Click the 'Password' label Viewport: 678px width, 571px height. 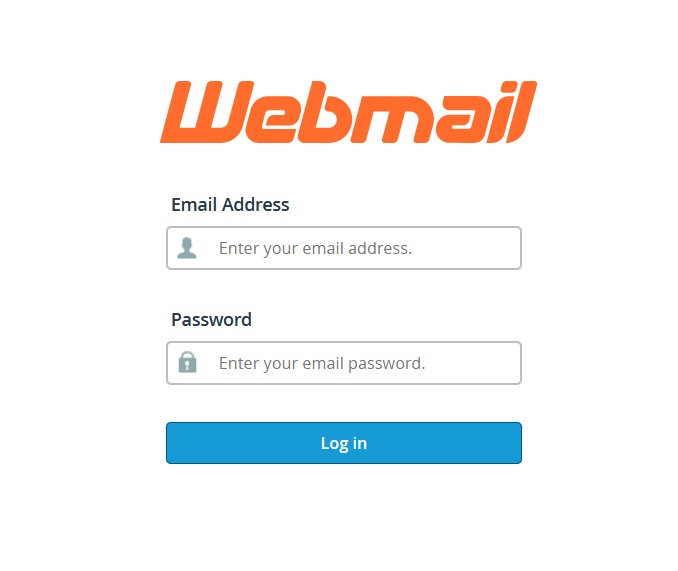(211, 320)
